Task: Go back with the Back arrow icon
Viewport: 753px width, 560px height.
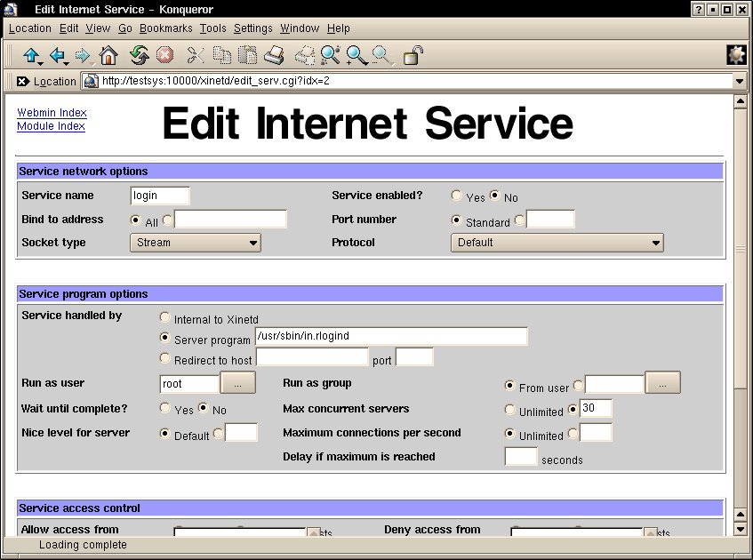Action: pos(57,56)
